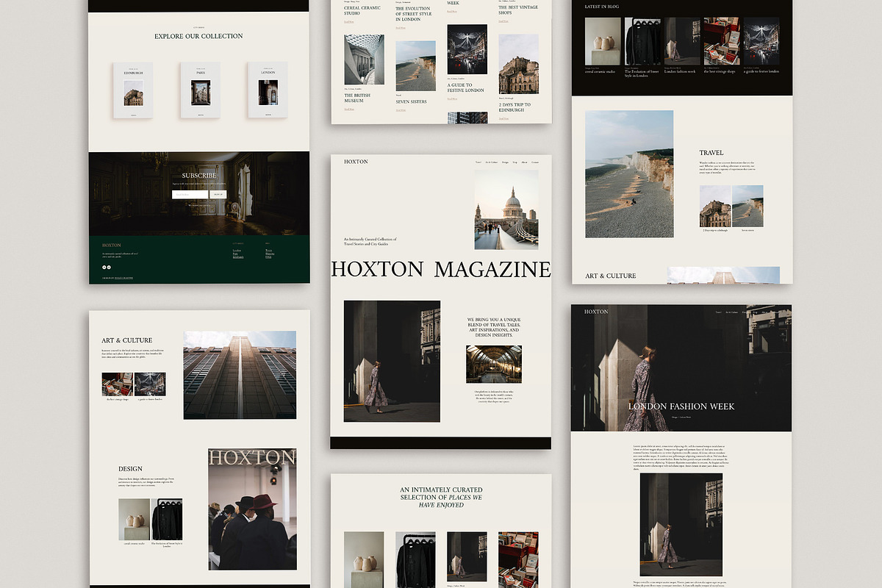Viewport: 882px width, 588px height.
Task: Open the ceramic vases thumbnail in Latest in Blog
Action: (x=603, y=42)
